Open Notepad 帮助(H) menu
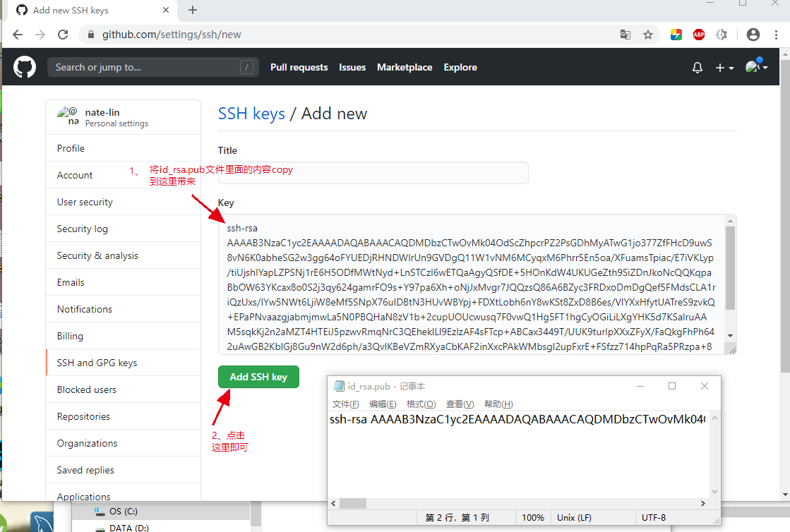The image size is (790, 532). click(x=498, y=404)
